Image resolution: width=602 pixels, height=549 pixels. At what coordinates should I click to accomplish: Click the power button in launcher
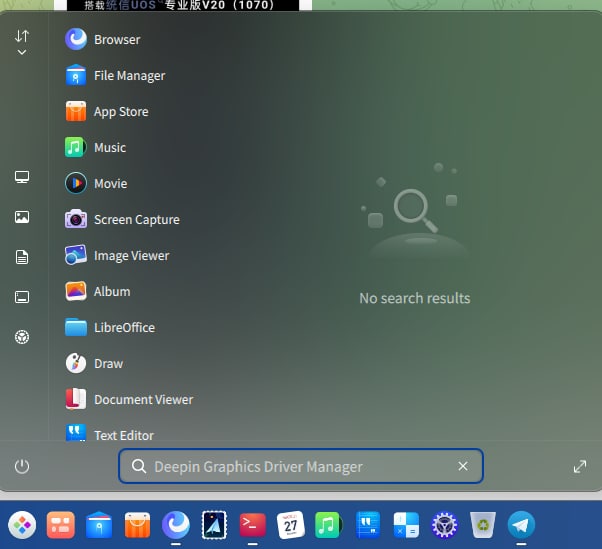[x=22, y=466]
